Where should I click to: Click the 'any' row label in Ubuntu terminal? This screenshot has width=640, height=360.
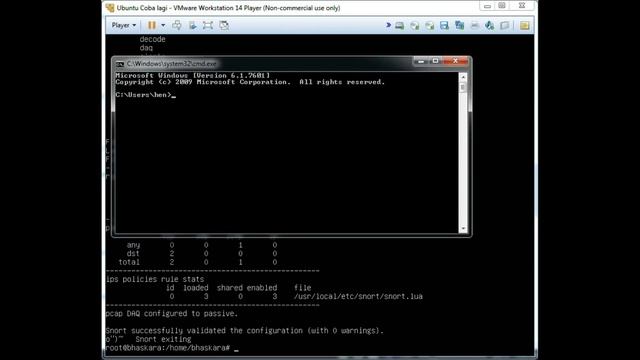coord(133,245)
